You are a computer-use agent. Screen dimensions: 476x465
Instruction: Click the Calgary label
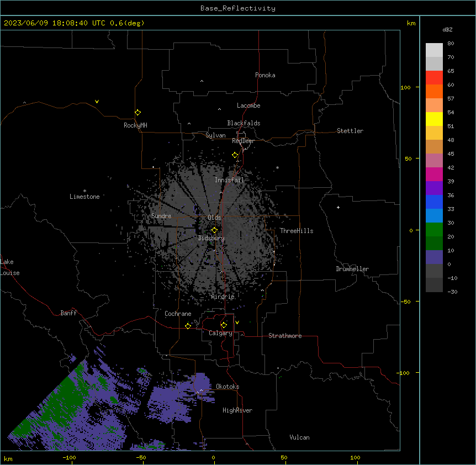point(220,333)
